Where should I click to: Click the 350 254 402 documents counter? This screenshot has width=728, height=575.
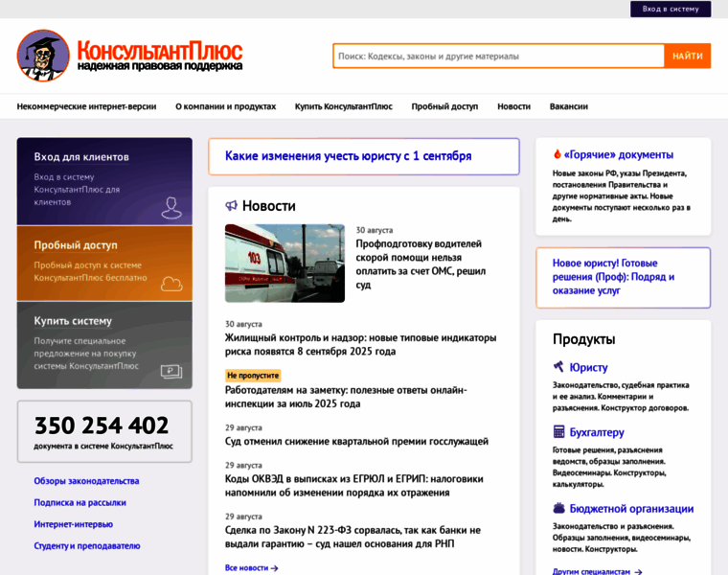coord(104,431)
